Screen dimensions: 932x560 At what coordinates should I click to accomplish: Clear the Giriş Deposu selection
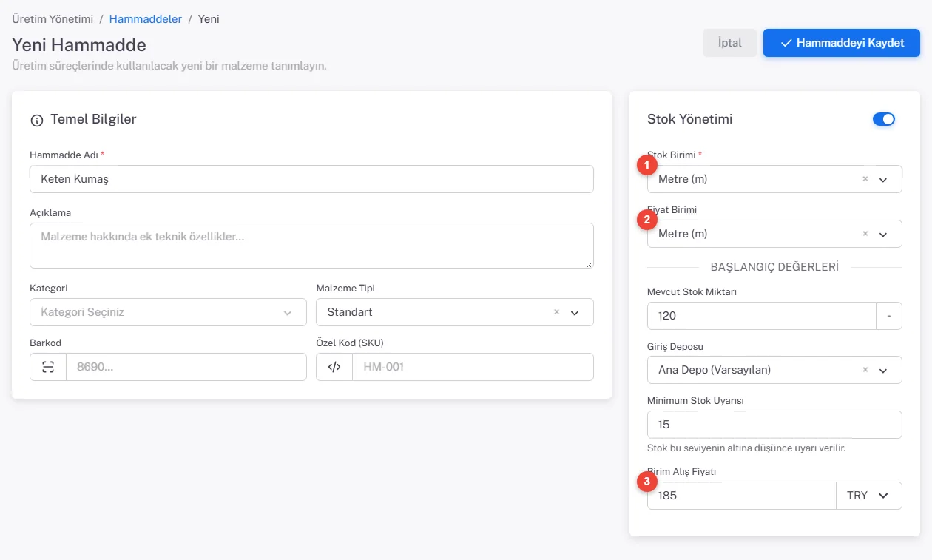(x=865, y=370)
